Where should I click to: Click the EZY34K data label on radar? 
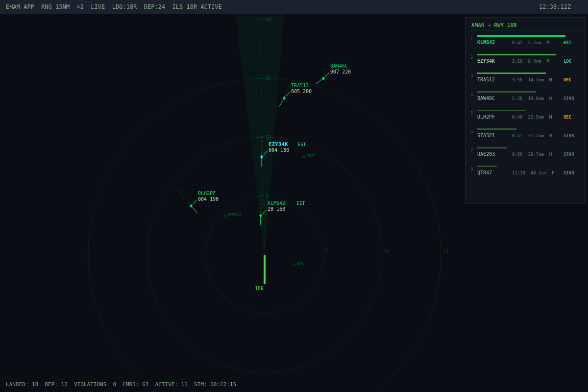(278, 145)
